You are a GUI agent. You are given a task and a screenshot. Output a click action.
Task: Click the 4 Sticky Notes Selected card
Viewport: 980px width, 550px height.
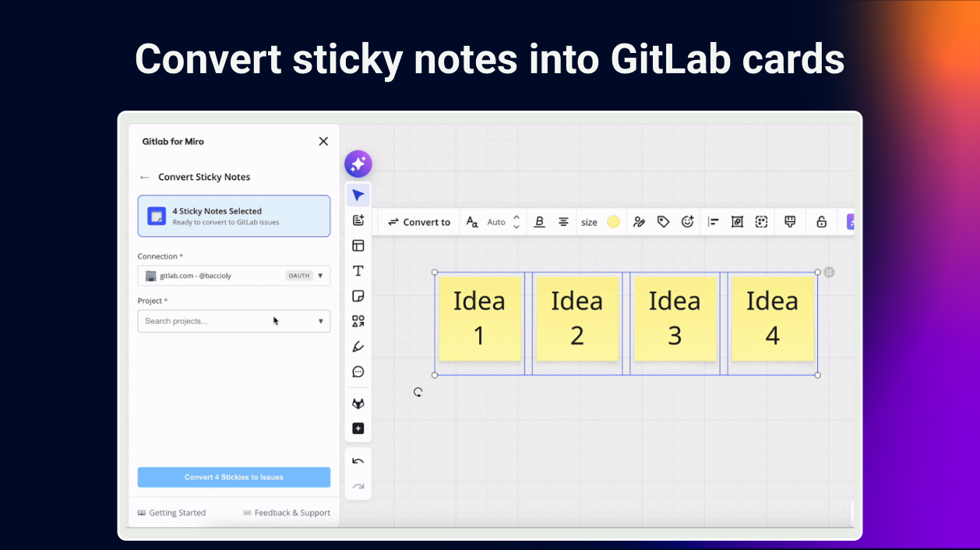tap(234, 216)
